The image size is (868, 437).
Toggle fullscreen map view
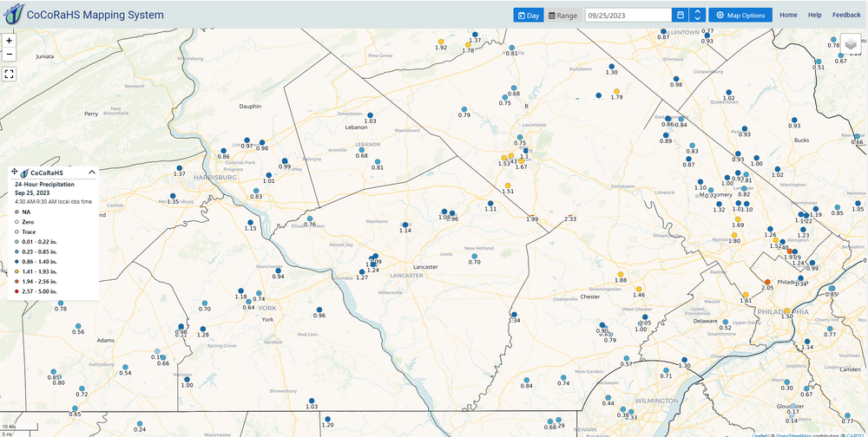[x=9, y=74]
